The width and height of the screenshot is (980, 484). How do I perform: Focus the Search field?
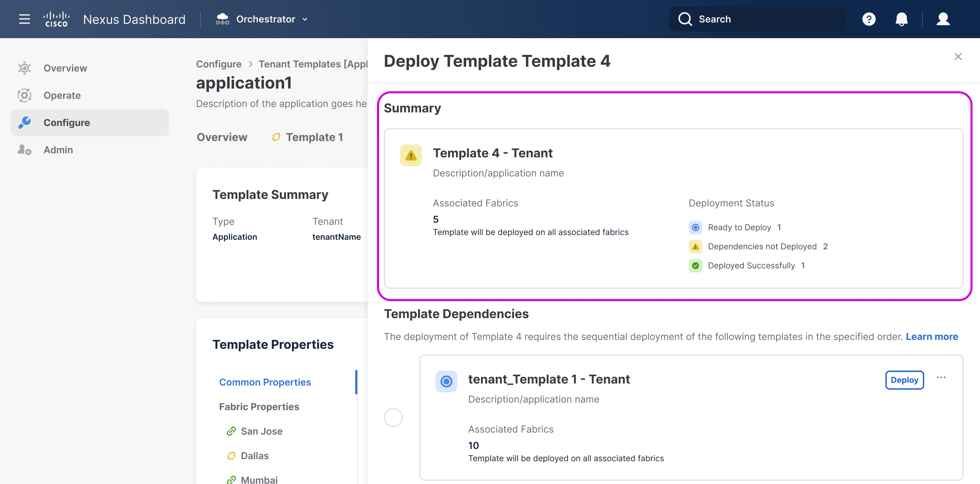point(757,19)
